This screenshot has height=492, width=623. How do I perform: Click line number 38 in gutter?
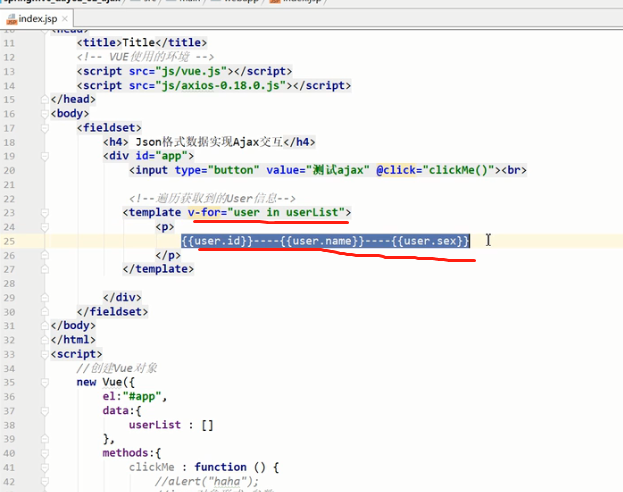9,425
